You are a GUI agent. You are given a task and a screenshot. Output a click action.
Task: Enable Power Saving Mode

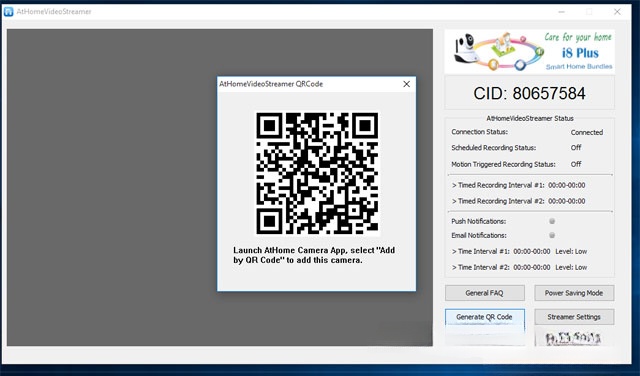point(574,293)
